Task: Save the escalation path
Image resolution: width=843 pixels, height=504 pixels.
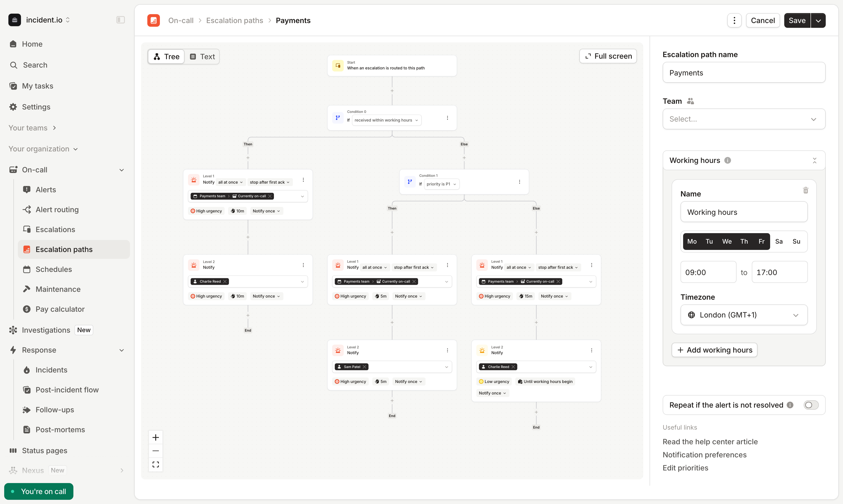Action: click(x=797, y=20)
